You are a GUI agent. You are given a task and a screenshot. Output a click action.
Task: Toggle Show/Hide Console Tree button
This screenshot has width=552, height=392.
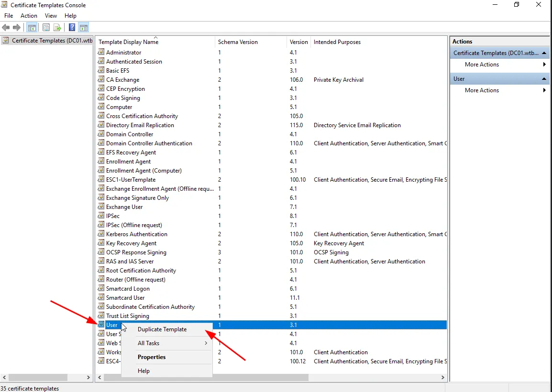click(32, 28)
